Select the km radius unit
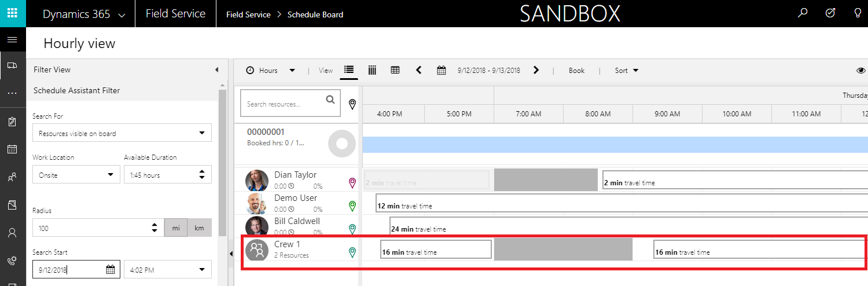The height and width of the screenshot is (286, 868). [199, 228]
